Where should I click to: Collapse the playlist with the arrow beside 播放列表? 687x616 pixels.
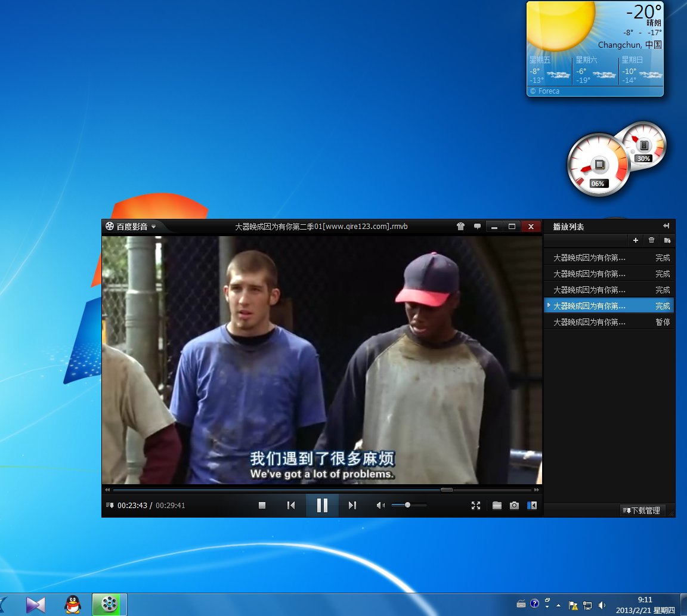[x=666, y=226]
